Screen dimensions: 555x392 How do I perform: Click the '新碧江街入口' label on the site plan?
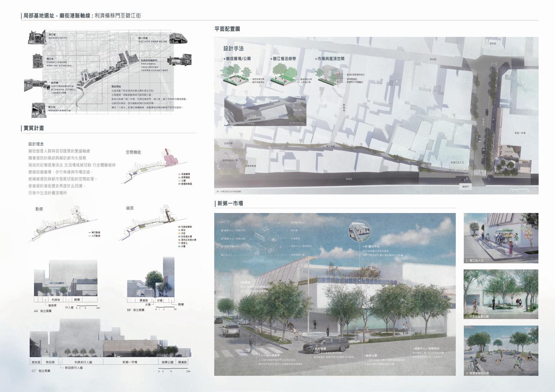457,163
